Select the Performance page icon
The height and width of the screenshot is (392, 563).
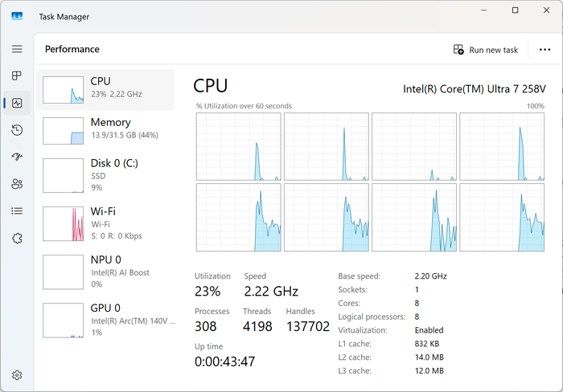coord(17,103)
